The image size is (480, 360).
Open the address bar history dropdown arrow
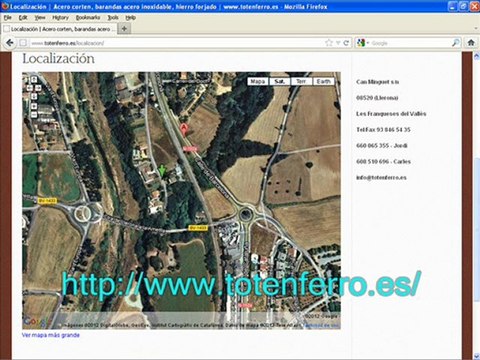tap(338, 43)
